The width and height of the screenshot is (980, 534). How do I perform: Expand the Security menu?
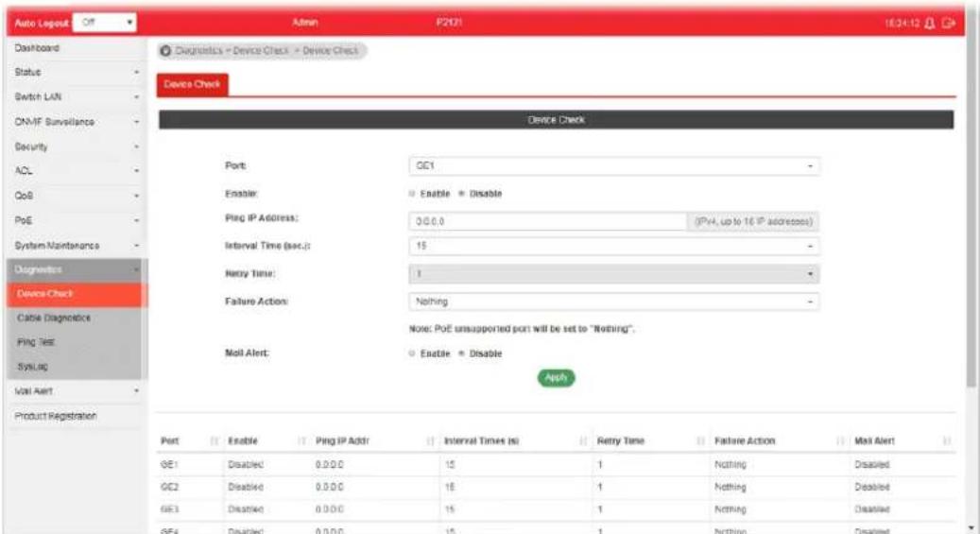[77, 146]
